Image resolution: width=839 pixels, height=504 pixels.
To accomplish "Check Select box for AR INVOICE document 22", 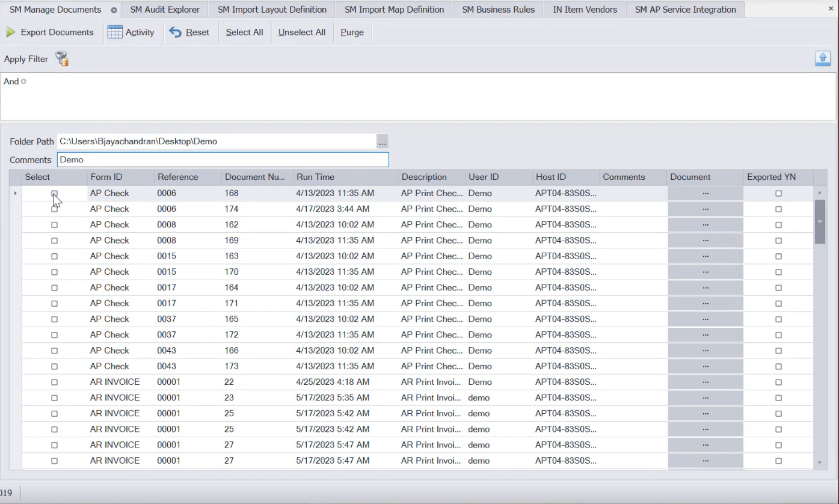I will [54, 383].
